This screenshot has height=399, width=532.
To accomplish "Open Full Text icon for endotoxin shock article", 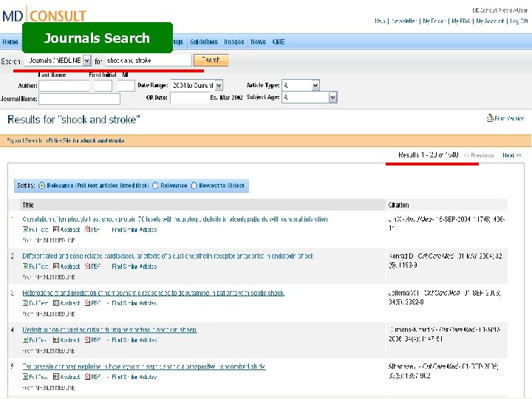I will click(25, 266).
